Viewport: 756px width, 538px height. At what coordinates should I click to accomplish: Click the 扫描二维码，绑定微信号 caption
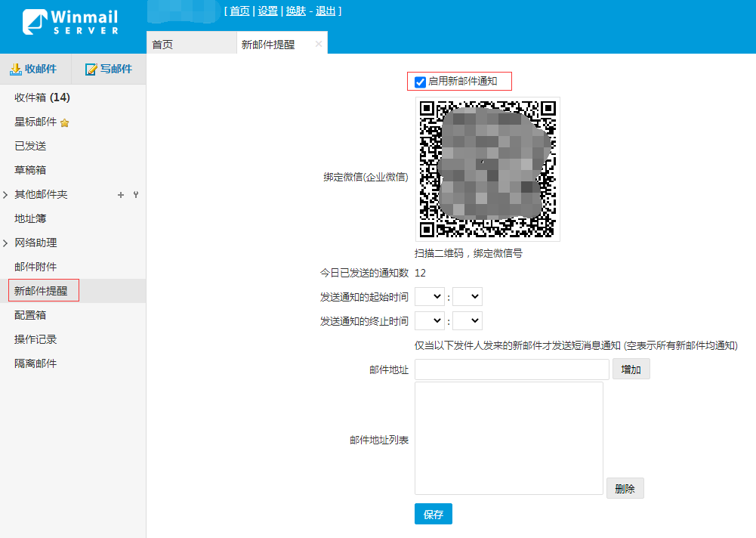468,253
